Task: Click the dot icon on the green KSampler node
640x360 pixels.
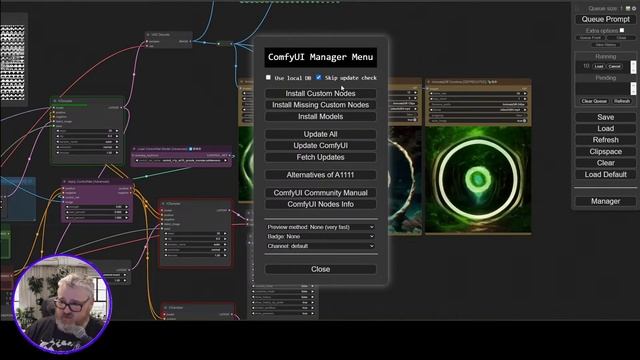Action: (x=55, y=101)
